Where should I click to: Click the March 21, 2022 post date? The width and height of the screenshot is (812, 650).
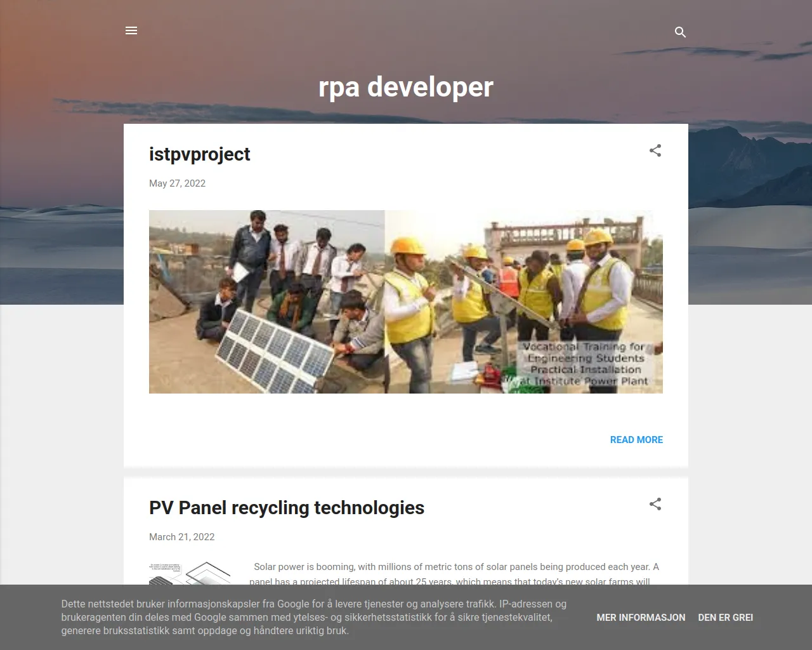[x=181, y=537]
